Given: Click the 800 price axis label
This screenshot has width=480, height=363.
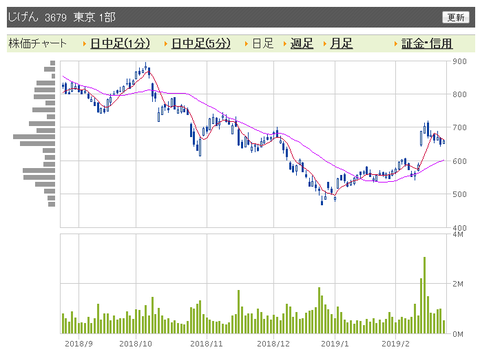Looking at the screenshot, I should [459, 94].
